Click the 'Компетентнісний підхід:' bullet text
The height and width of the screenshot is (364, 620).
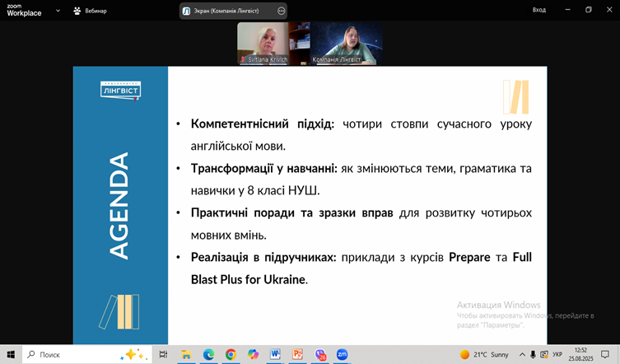point(263,124)
